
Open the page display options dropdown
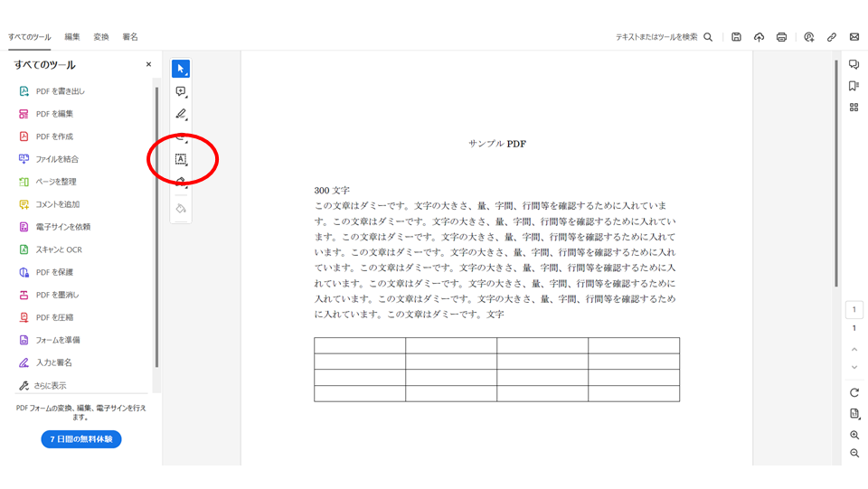point(854,414)
